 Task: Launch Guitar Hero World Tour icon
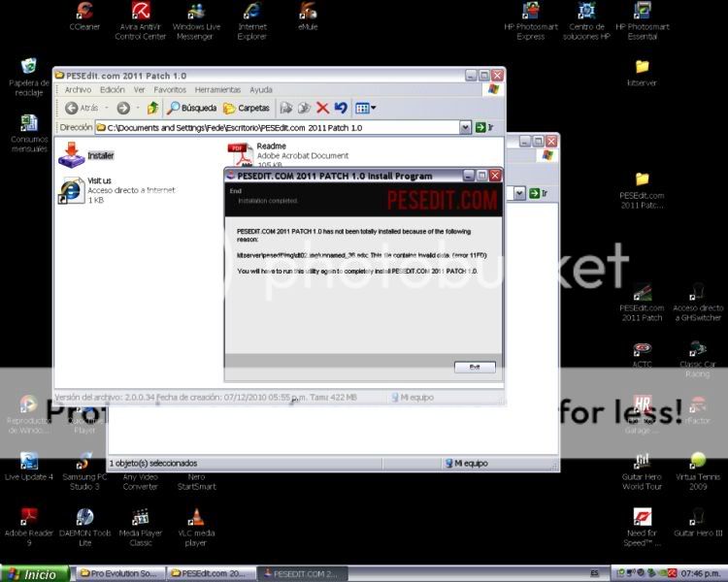pyautogui.click(x=643, y=471)
